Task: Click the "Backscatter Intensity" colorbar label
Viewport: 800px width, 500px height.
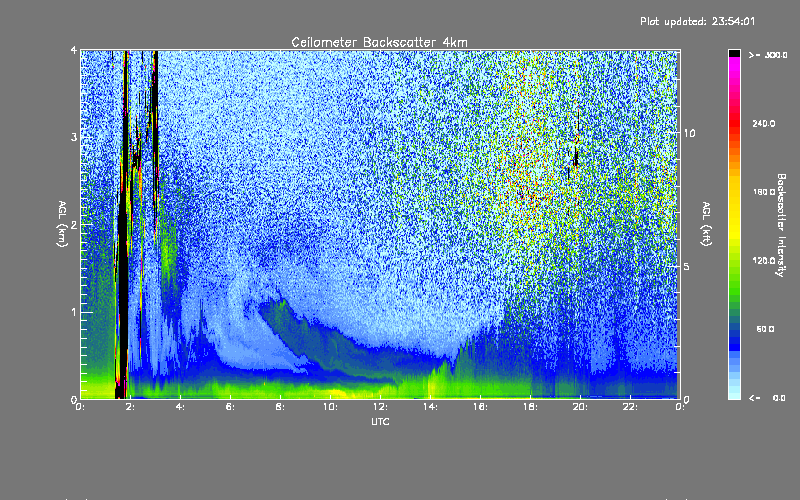Action: (781, 225)
